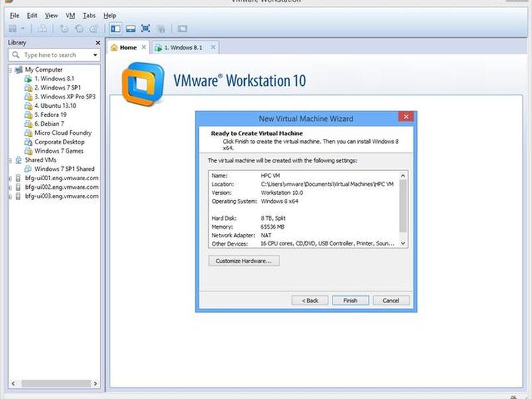532x399 pixels.
Task: Open the Tabs menu
Action: click(x=89, y=15)
